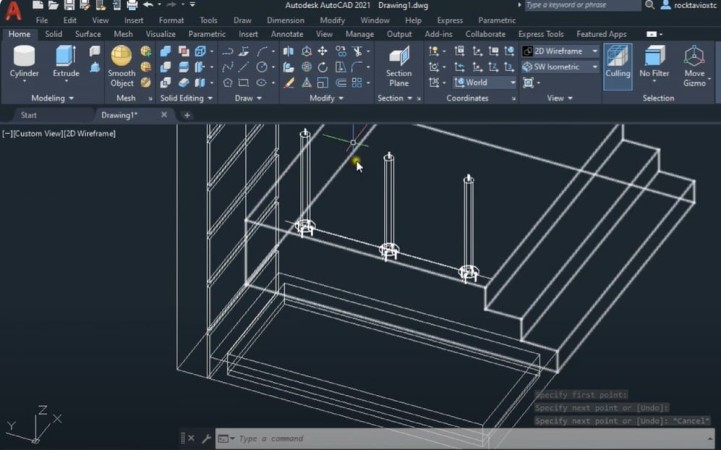Click the Solid Union icon in Solid Editing

166,51
